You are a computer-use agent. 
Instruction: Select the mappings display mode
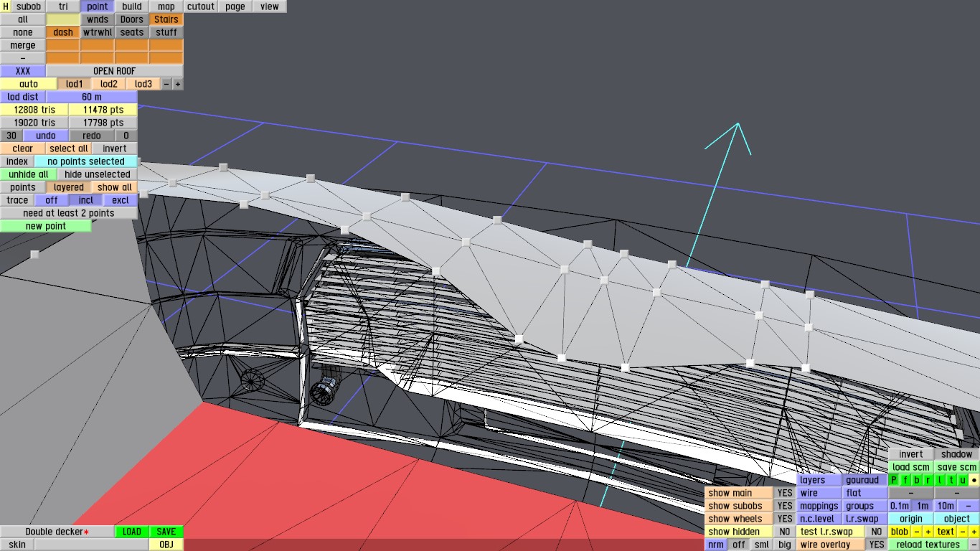819,506
